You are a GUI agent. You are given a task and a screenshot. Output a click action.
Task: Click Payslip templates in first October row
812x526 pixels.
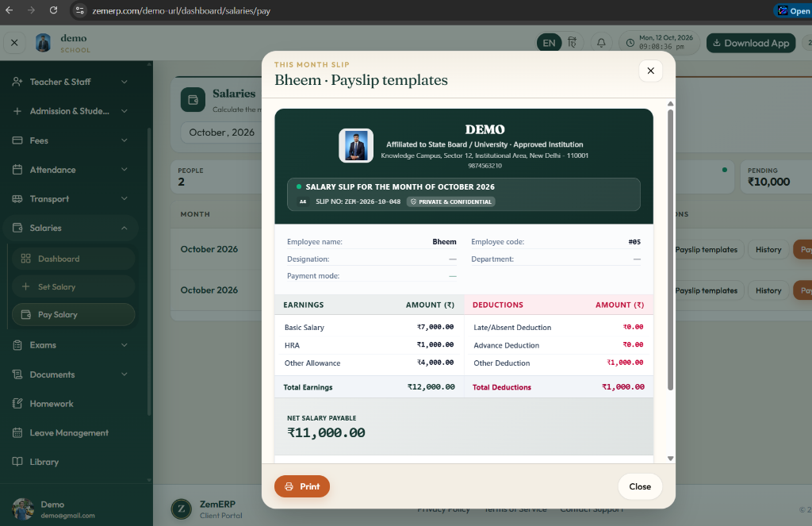707,250
